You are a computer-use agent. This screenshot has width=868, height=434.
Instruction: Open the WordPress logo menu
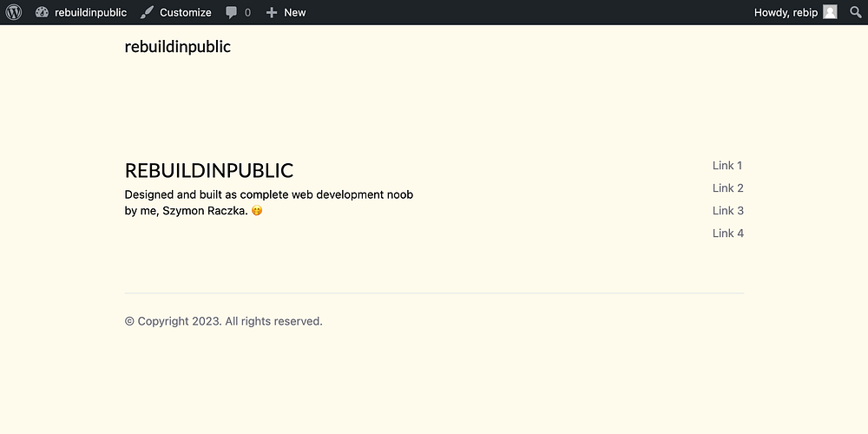[x=13, y=12]
